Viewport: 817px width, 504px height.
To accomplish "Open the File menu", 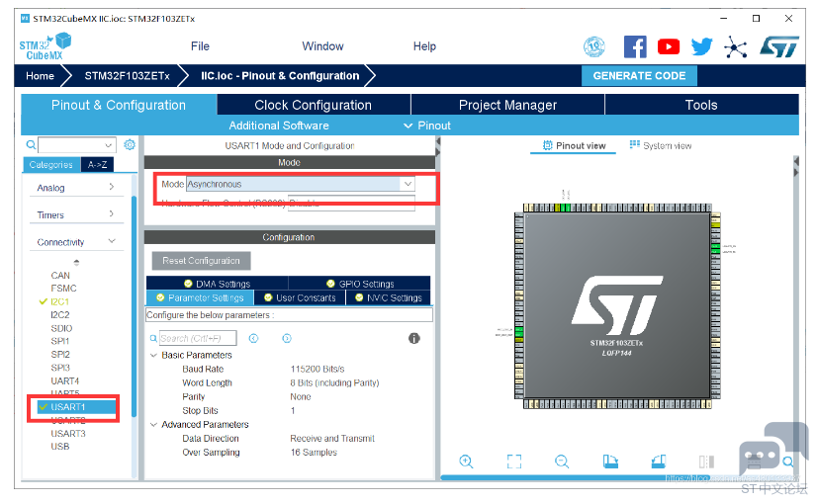I will 200,46.
